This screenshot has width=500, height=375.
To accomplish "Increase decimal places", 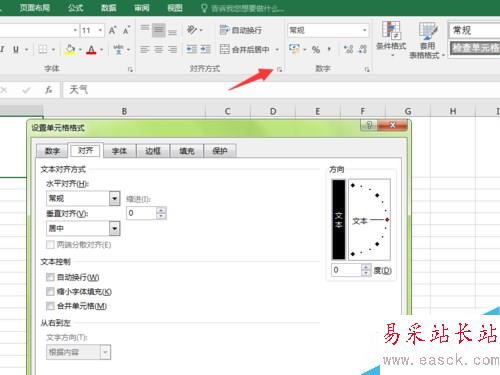I will pyautogui.click(x=349, y=50).
